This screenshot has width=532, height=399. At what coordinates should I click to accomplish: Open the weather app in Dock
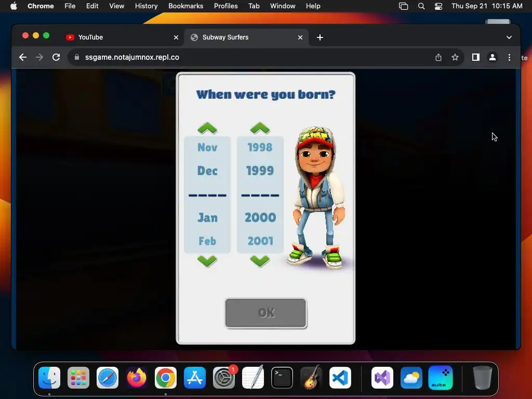tap(411, 378)
